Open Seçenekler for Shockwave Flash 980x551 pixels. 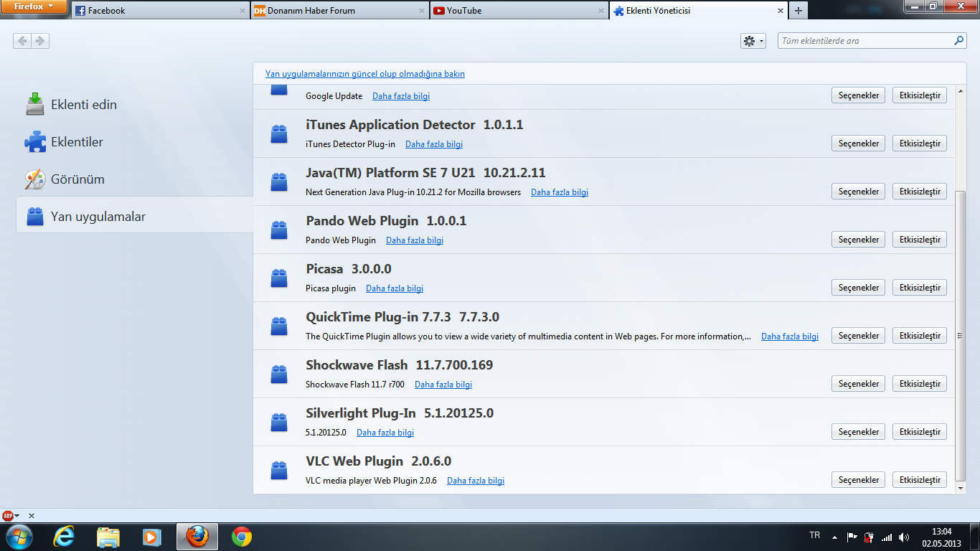point(859,384)
